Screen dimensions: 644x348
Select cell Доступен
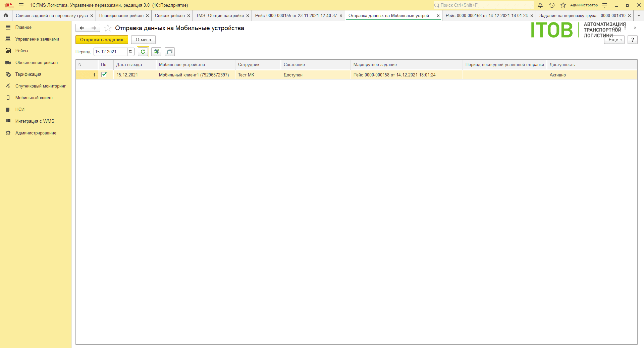pos(316,75)
